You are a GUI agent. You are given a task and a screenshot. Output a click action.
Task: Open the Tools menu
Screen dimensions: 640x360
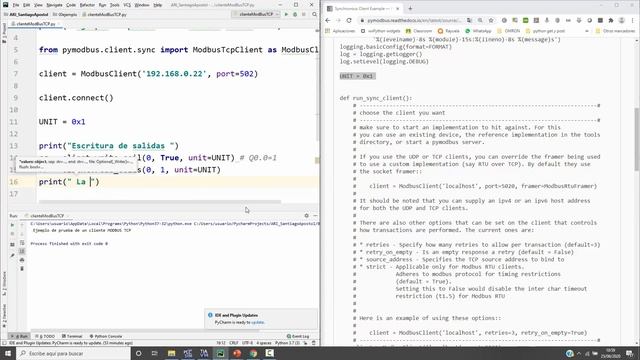115,5
